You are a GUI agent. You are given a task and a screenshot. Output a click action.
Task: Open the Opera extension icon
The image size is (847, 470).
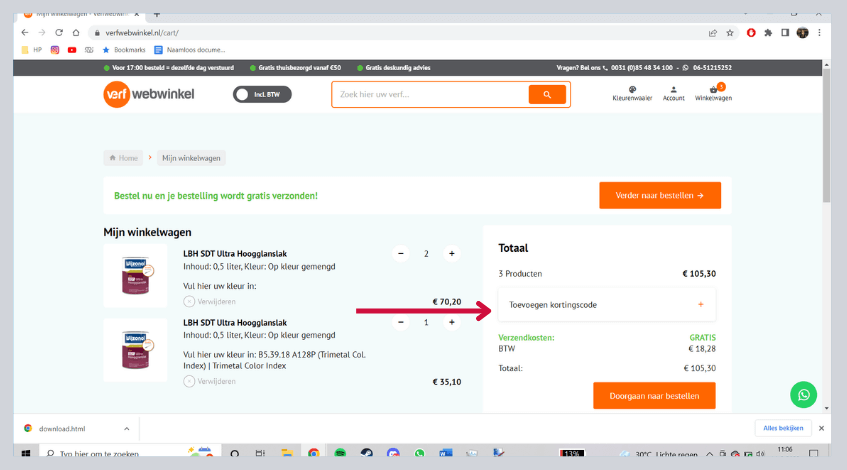[x=751, y=33]
